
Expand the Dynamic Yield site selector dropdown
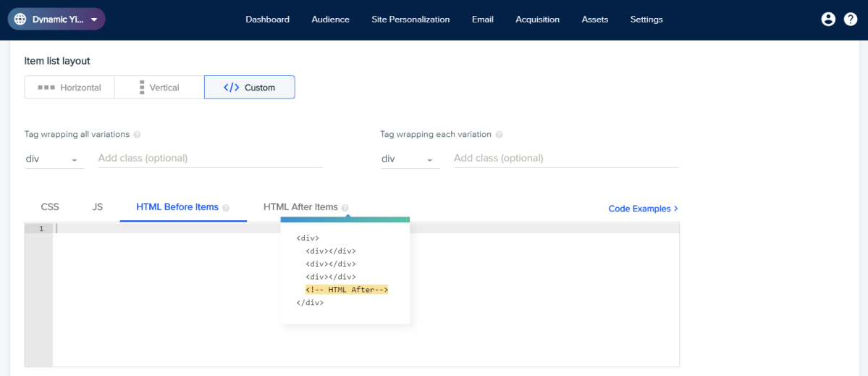[x=93, y=20]
